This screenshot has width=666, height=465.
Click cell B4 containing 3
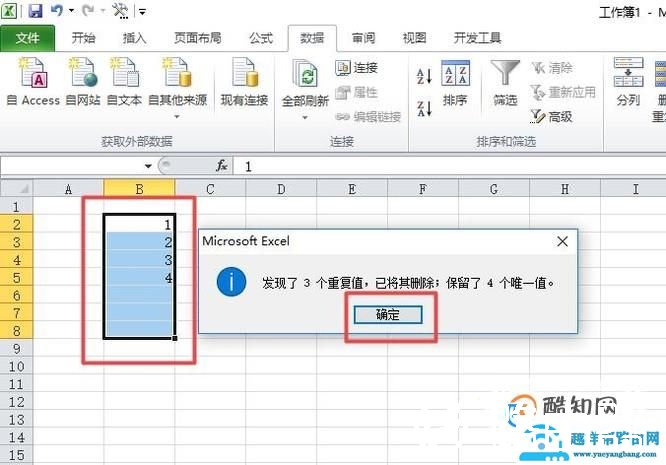139,259
